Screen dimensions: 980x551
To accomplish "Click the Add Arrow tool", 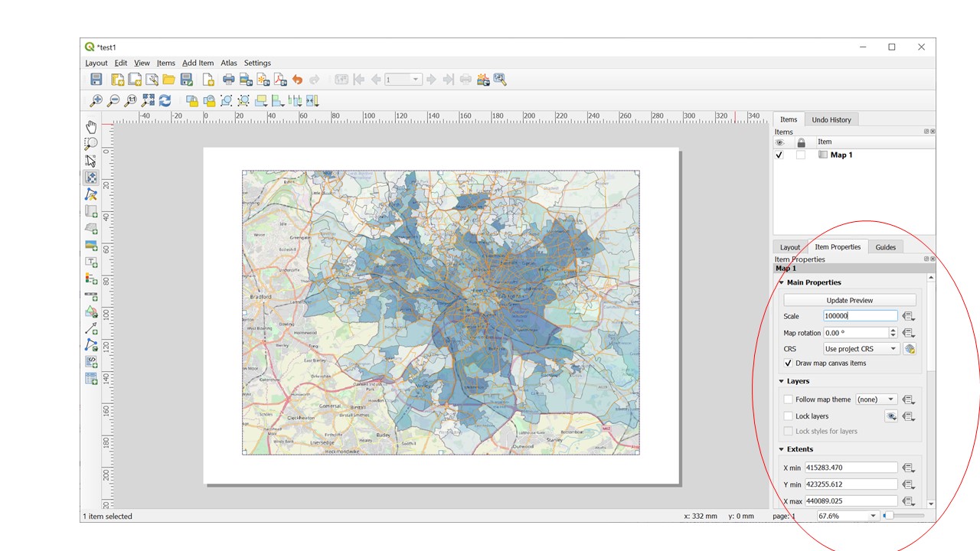I will pyautogui.click(x=91, y=328).
